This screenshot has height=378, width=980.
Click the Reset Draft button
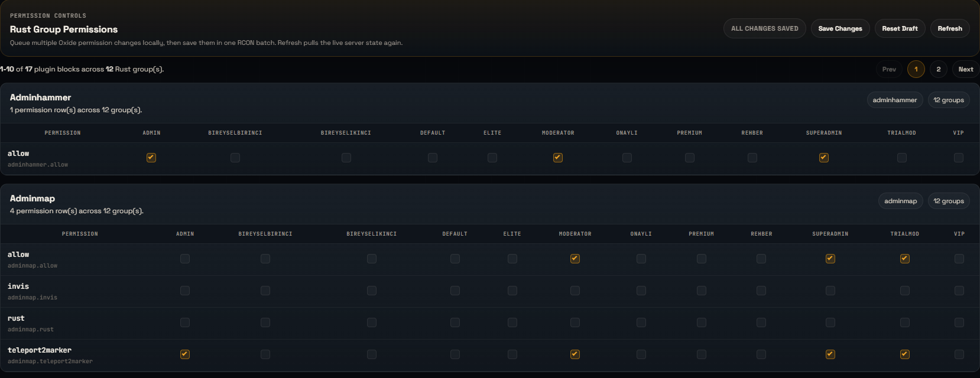(900, 28)
